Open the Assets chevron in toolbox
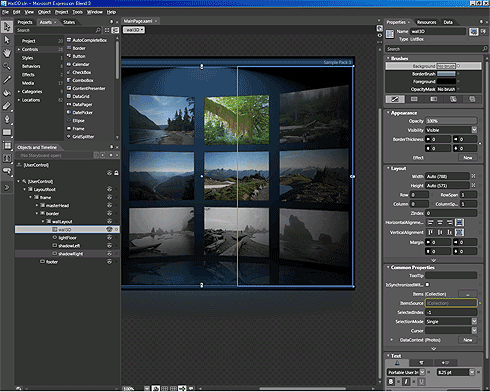This screenshot has width=490, height=392. pos(7,187)
